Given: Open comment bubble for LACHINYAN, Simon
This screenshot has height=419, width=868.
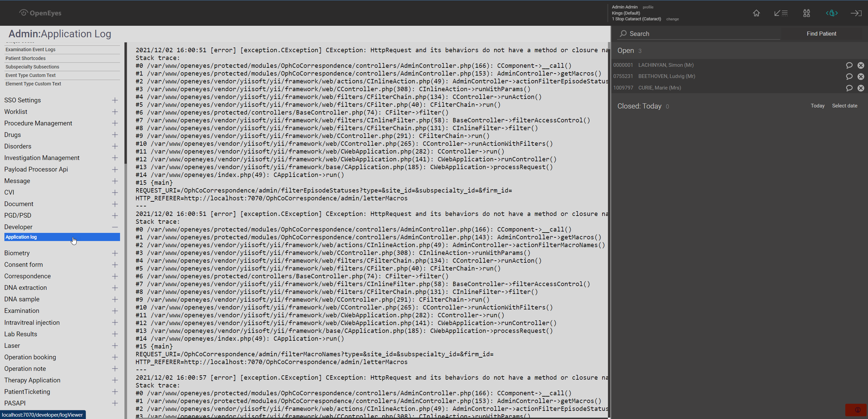Looking at the screenshot, I should (x=849, y=65).
